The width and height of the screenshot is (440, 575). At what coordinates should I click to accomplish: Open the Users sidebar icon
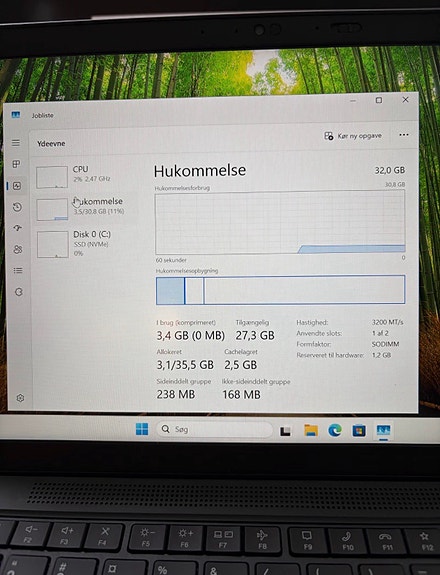(18, 249)
